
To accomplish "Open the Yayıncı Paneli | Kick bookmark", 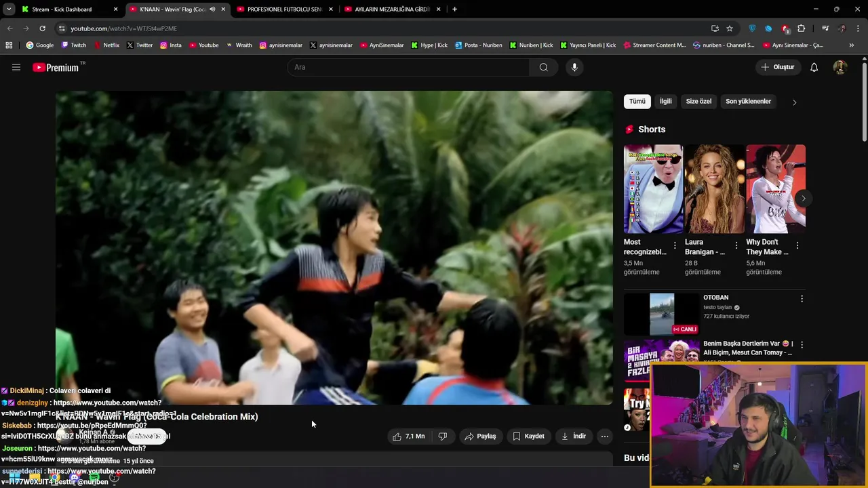I will click(x=588, y=45).
